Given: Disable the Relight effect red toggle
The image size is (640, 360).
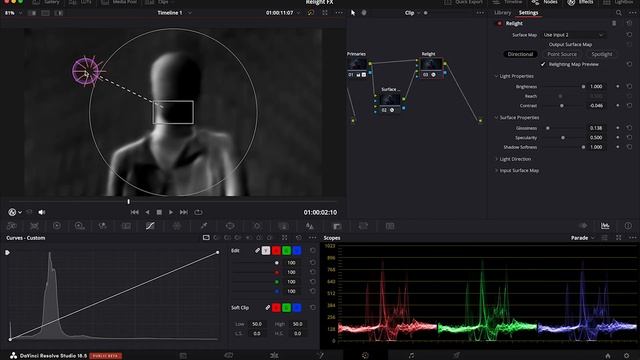Looking at the screenshot, I should (x=499, y=23).
